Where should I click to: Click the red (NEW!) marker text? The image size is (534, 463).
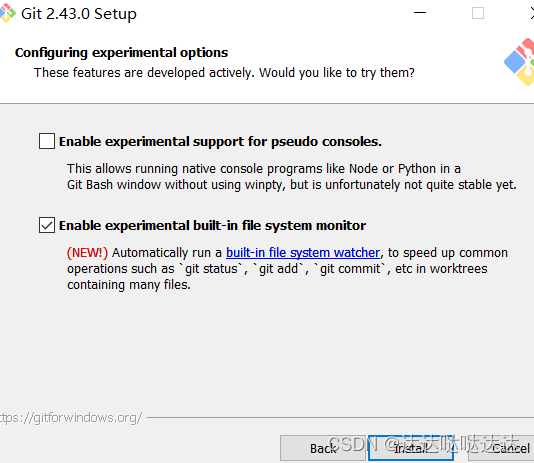[x=87, y=253]
